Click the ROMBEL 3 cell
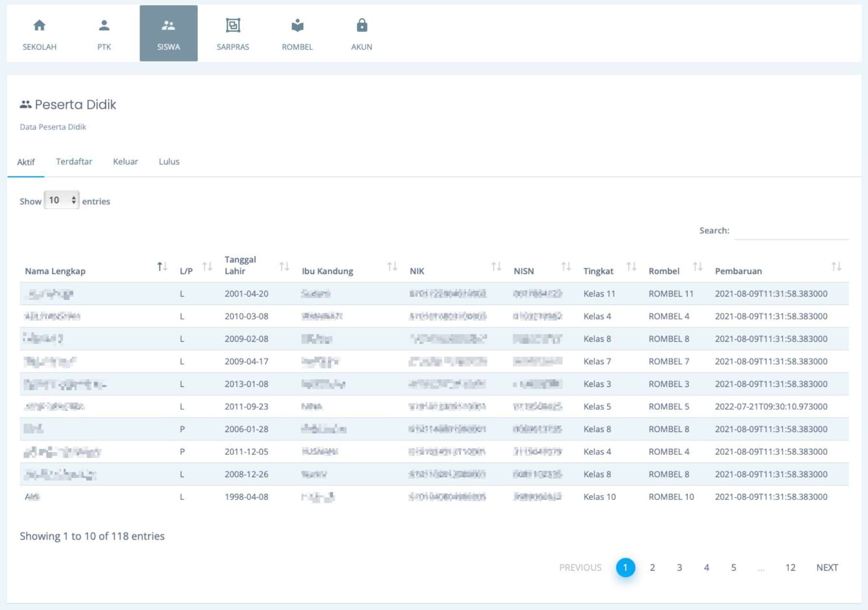 [669, 384]
